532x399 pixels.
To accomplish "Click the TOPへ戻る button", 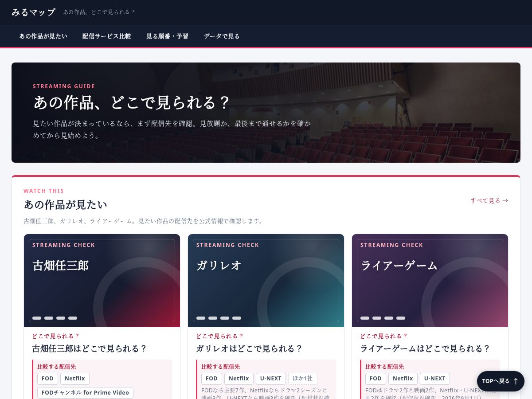I will (x=501, y=381).
